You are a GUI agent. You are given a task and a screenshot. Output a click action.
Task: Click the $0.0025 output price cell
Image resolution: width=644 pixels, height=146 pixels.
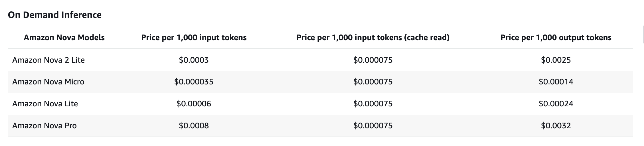coord(556,60)
